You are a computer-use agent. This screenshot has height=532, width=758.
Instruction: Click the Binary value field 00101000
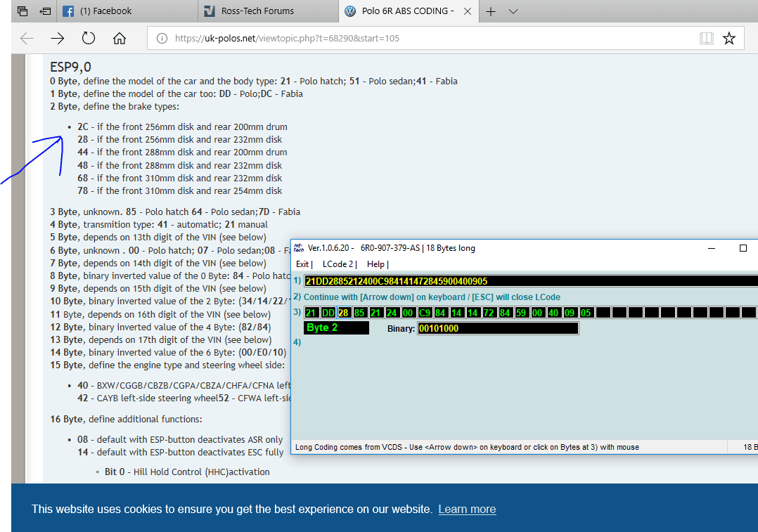pos(498,329)
